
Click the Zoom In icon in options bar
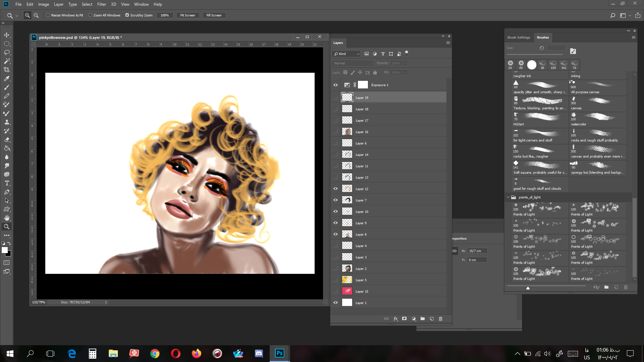coord(28,15)
